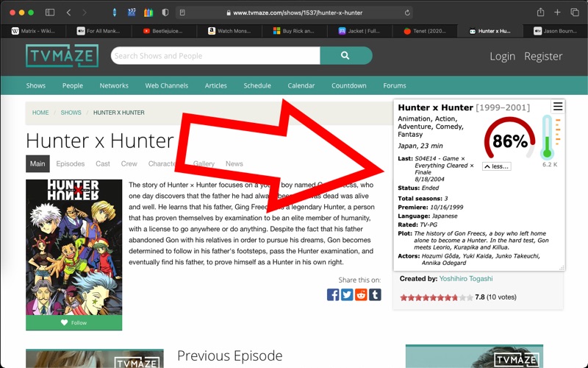588x368 pixels.
Task: Open the Cast tab
Action: tap(103, 163)
